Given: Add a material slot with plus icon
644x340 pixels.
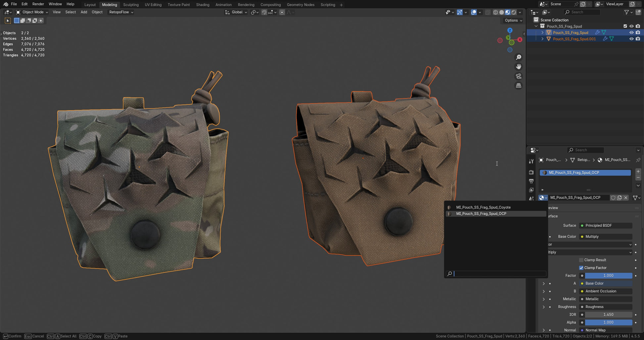Looking at the screenshot, I should click(638, 171).
